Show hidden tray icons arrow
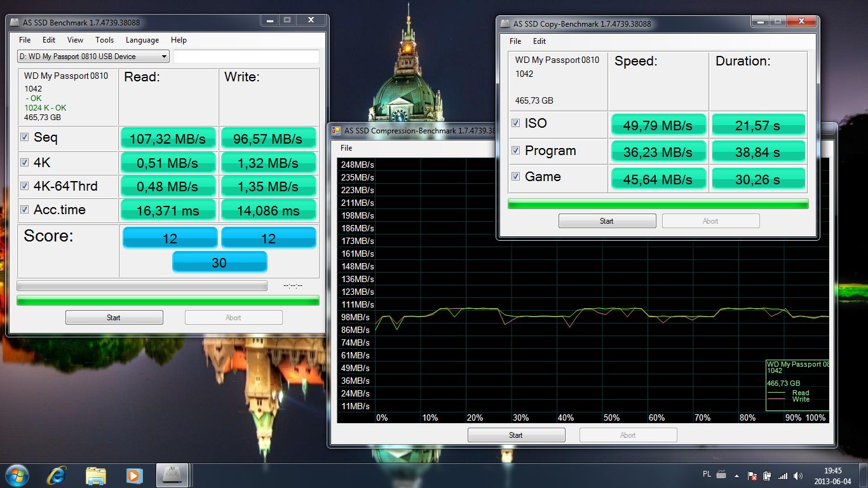868x488 pixels. coord(737,475)
